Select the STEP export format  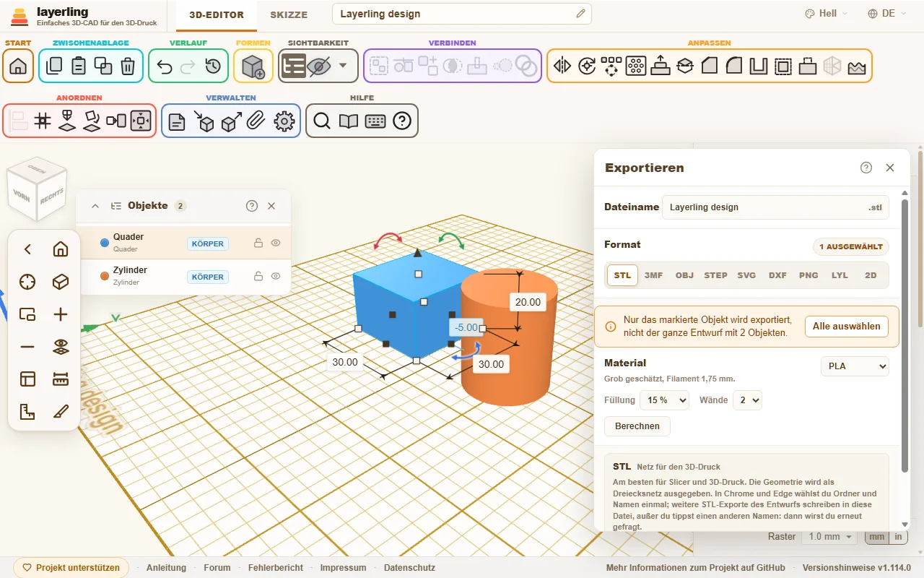click(x=715, y=275)
